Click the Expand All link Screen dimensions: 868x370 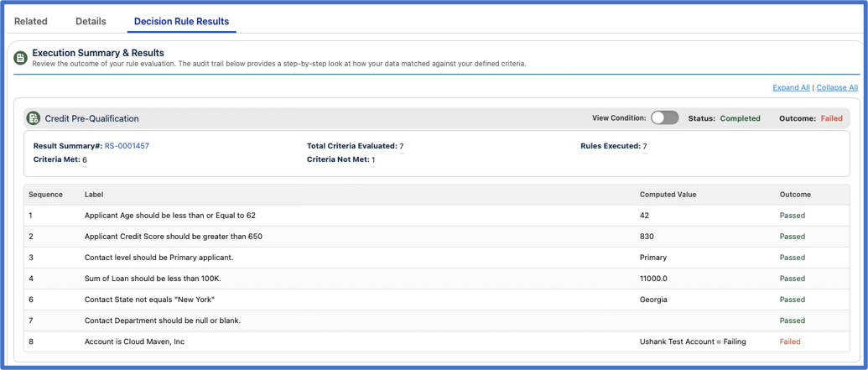791,87
